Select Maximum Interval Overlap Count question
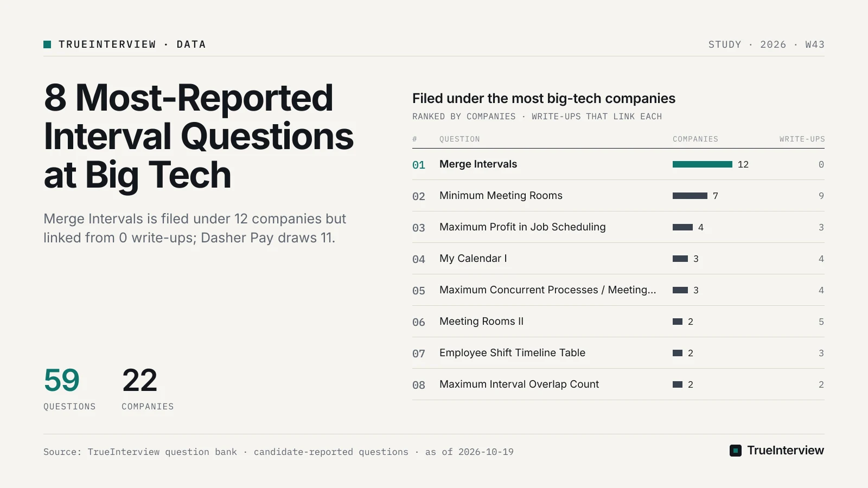 click(x=519, y=384)
